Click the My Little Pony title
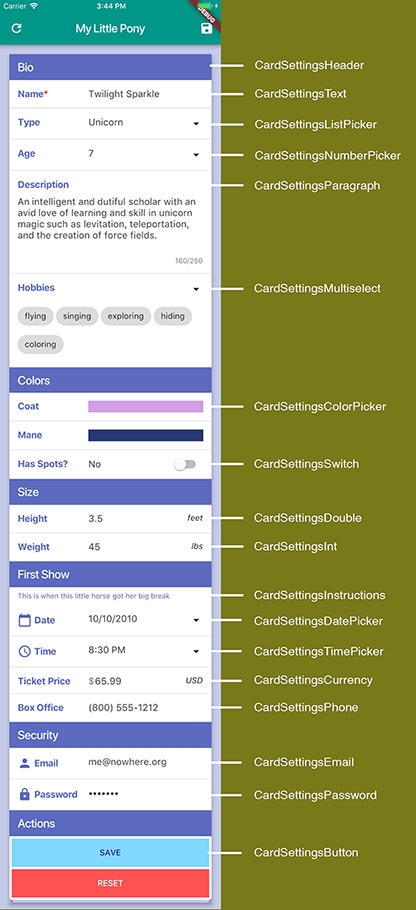The width and height of the screenshot is (416, 910). point(110,28)
